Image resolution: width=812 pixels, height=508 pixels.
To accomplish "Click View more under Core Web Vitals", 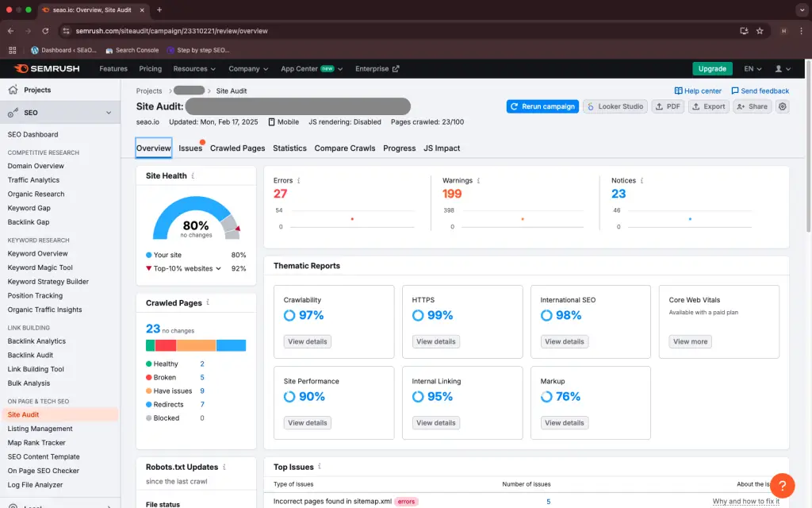I will (690, 341).
